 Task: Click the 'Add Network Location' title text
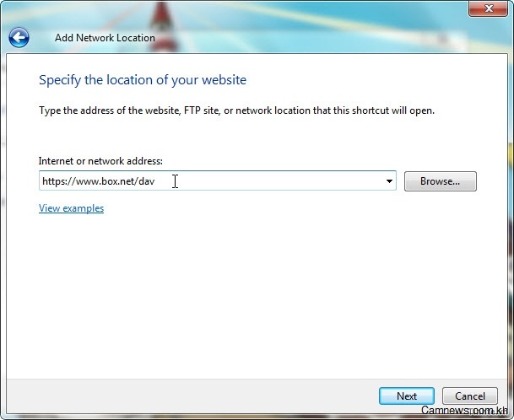(105, 38)
